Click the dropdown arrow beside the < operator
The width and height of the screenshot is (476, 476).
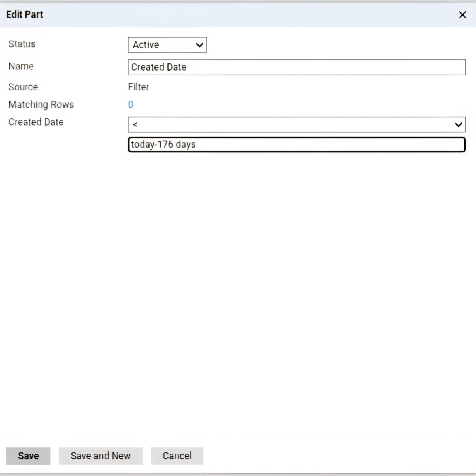[x=458, y=124]
